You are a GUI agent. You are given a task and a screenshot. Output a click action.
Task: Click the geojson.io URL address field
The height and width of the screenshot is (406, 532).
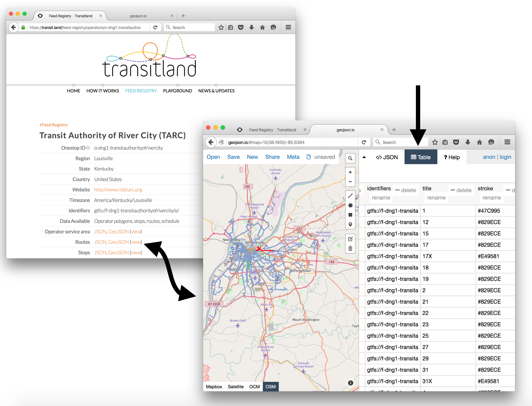click(x=292, y=142)
